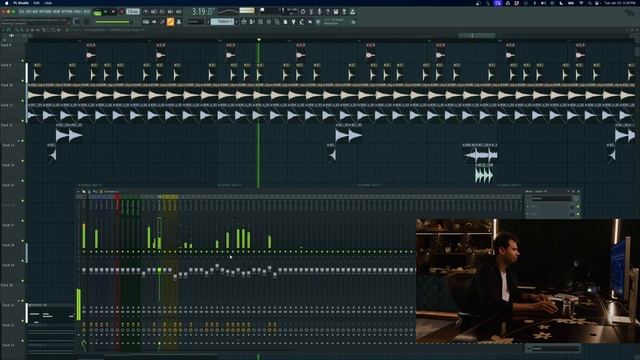The width and height of the screenshot is (640, 360).
Task: Toggle pattern/song mode switch
Action: point(97,12)
